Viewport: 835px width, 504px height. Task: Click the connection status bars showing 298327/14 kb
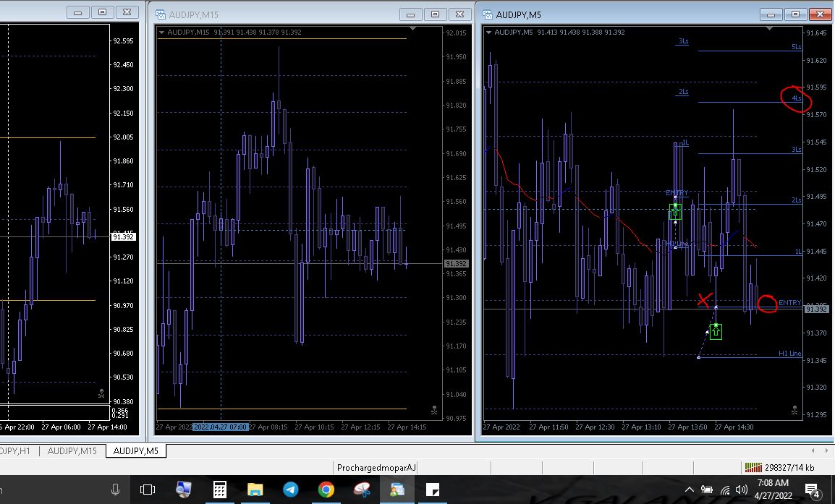point(754,468)
